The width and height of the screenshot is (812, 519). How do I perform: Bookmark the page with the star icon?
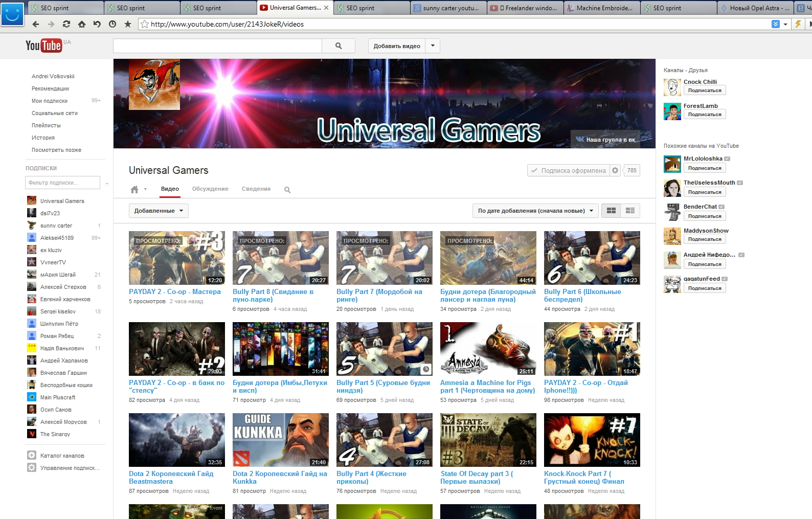(127, 24)
